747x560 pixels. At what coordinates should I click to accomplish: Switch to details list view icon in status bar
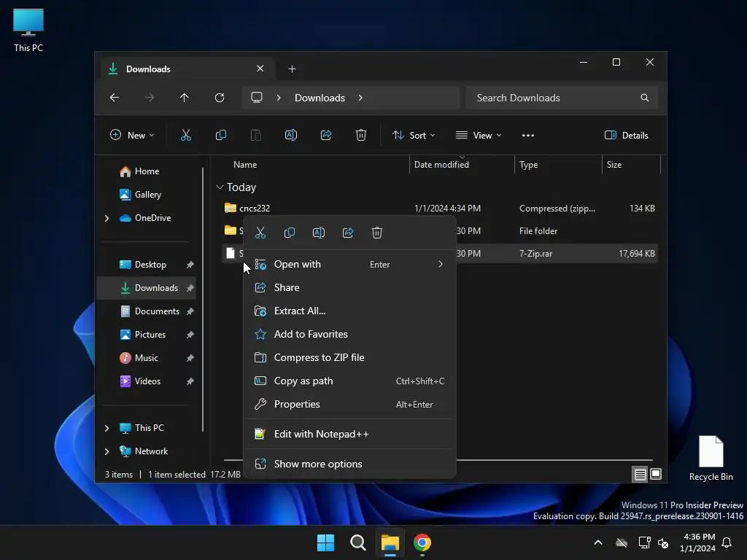640,474
